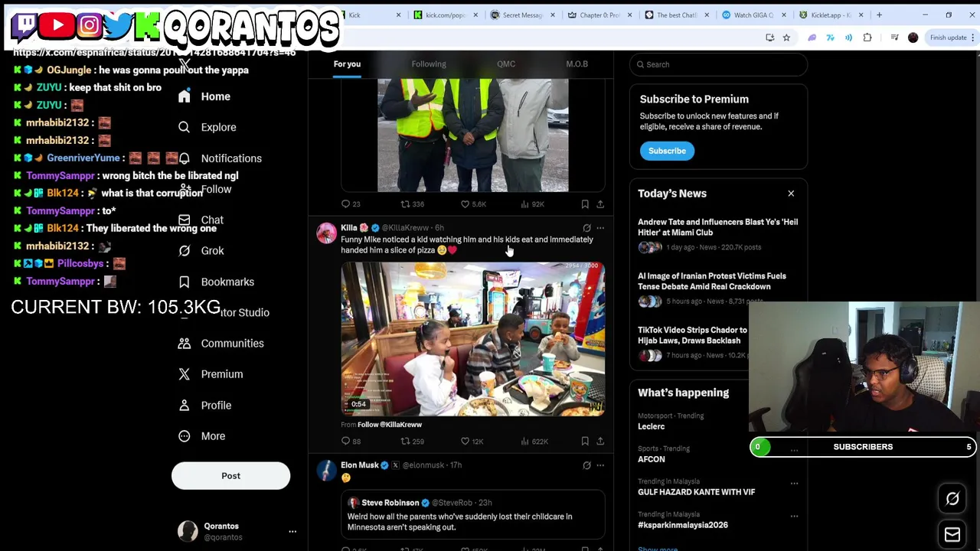Screen dimensions: 980x551
Task: Open more options for AFCON trend
Action: (794, 450)
